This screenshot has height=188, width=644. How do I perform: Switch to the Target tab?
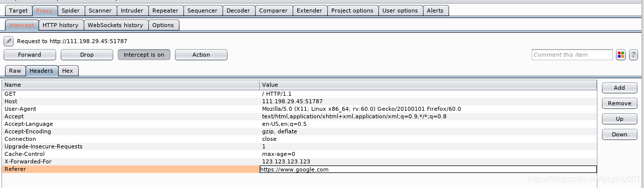coord(19,11)
